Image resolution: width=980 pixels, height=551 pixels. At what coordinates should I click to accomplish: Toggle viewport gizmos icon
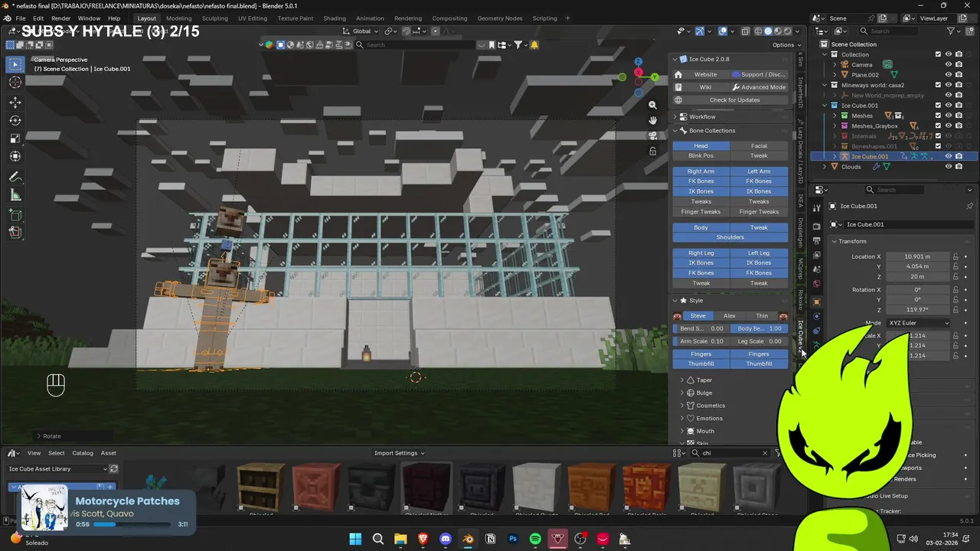[699, 31]
